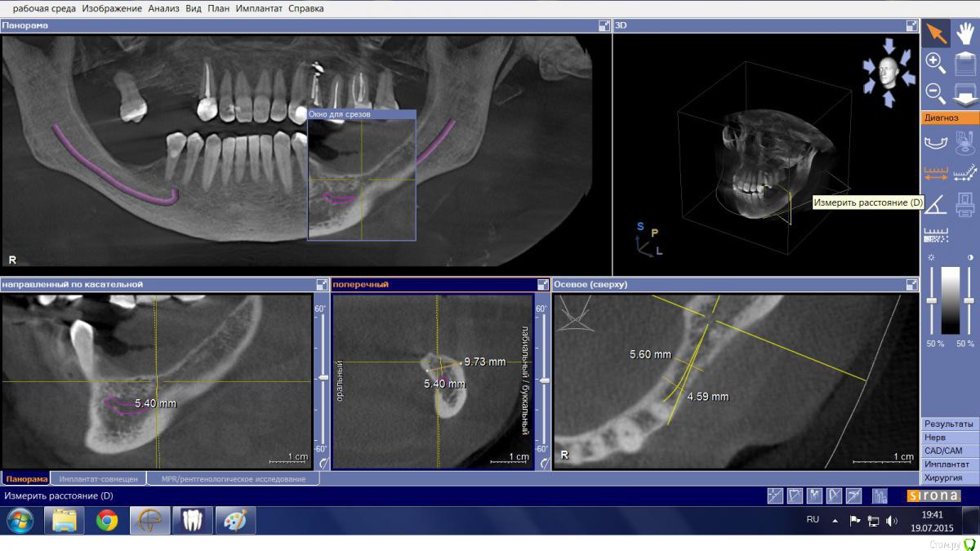Click the zoom in magnifier icon
This screenshot has height=551, width=980.
click(936, 62)
